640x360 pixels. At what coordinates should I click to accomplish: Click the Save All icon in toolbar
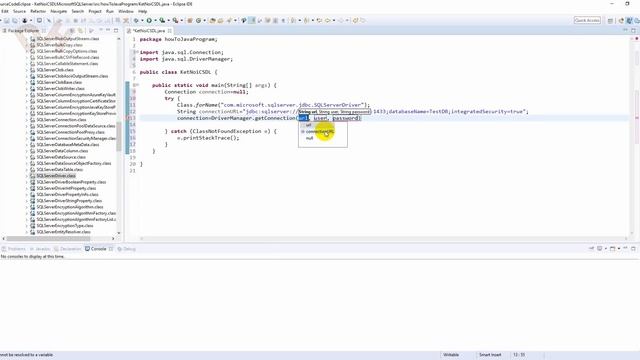pyautogui.click(x=15, y=20)
